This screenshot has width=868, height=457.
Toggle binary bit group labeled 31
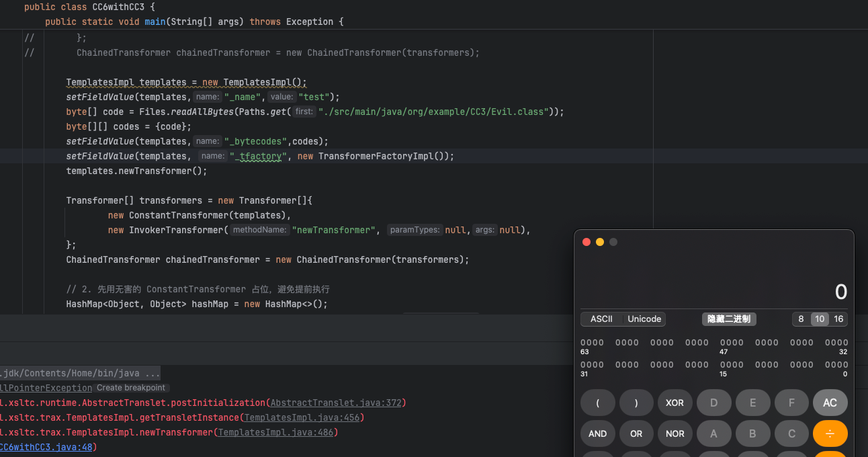tap(592, 365)
